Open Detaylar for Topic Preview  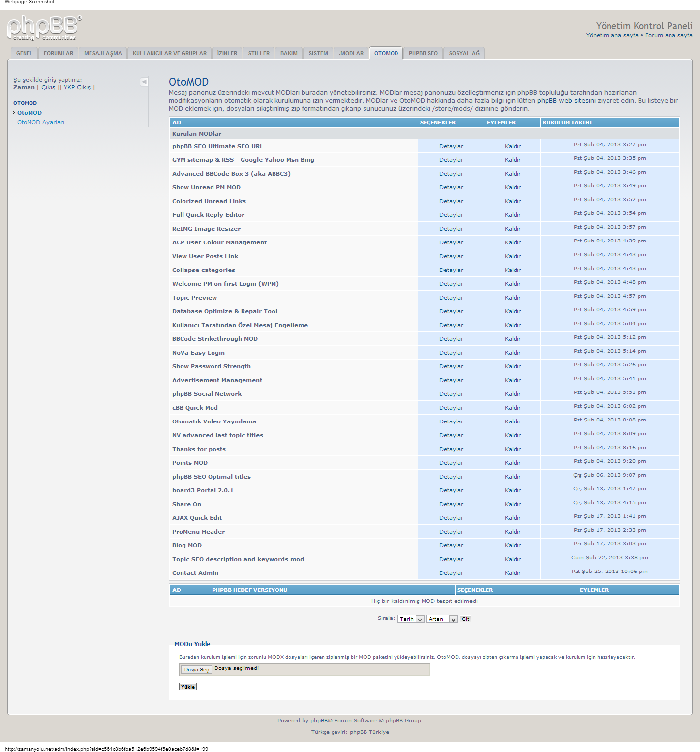tap(451, 298)
